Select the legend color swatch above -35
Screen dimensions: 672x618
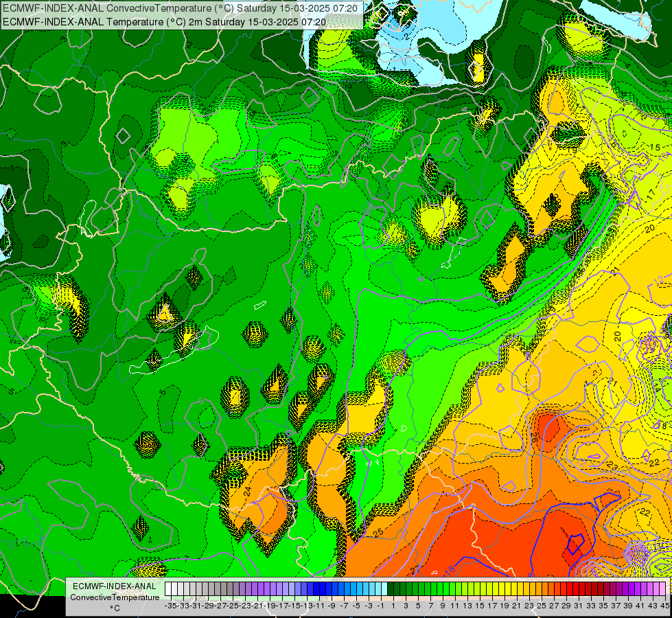168,588
